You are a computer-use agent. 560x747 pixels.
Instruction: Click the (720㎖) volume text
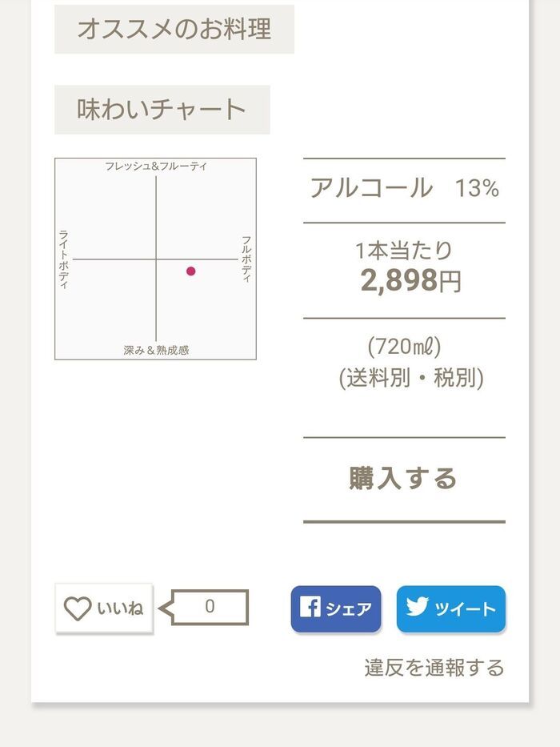pos(404,347)
